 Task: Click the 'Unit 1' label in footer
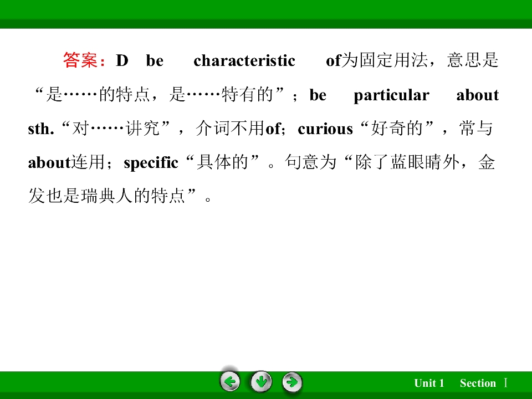pos(429,383)
